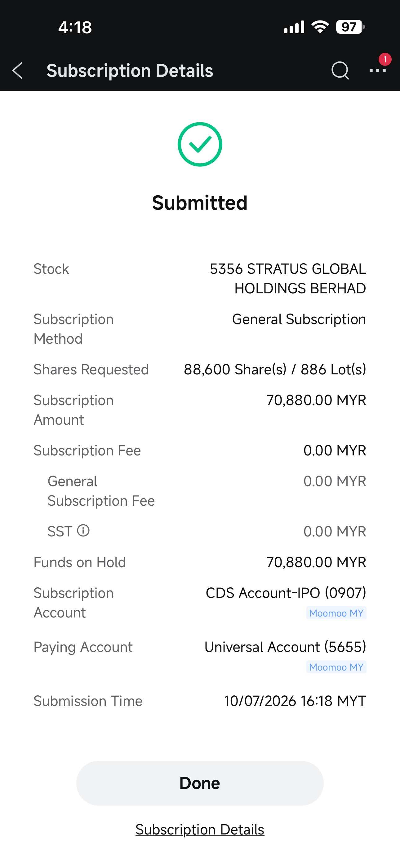
Task: Open the three-dots more menu
Action: click(377, 70)
